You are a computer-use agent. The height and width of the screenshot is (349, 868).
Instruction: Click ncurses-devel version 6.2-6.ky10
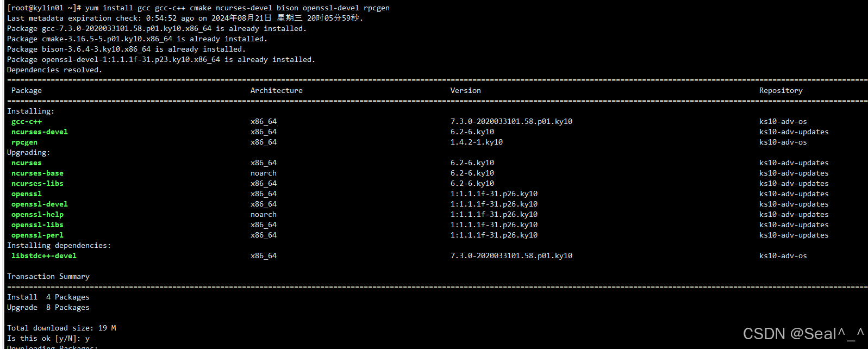(x=472, y=132)
